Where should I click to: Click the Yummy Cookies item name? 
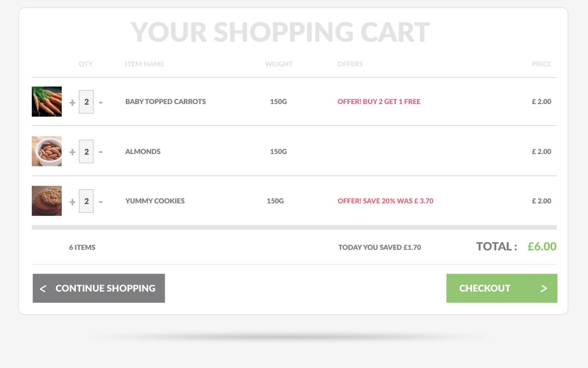point(155,201)
